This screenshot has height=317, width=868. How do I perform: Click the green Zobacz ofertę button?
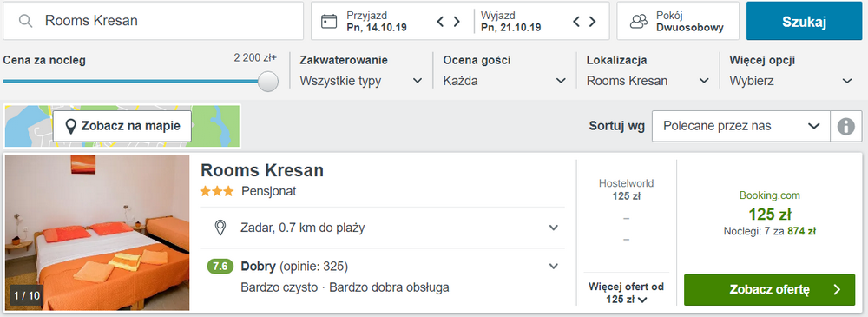769,289
